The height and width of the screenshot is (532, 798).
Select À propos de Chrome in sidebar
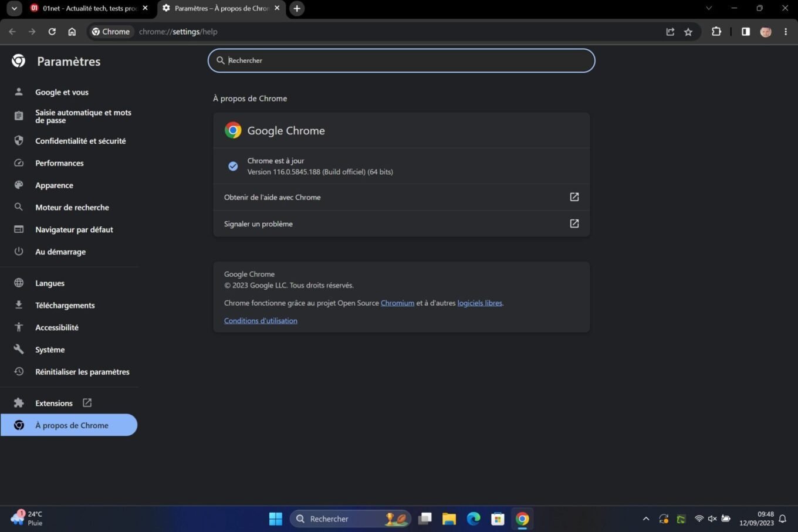pyautogui.click(x=69, y=425)
